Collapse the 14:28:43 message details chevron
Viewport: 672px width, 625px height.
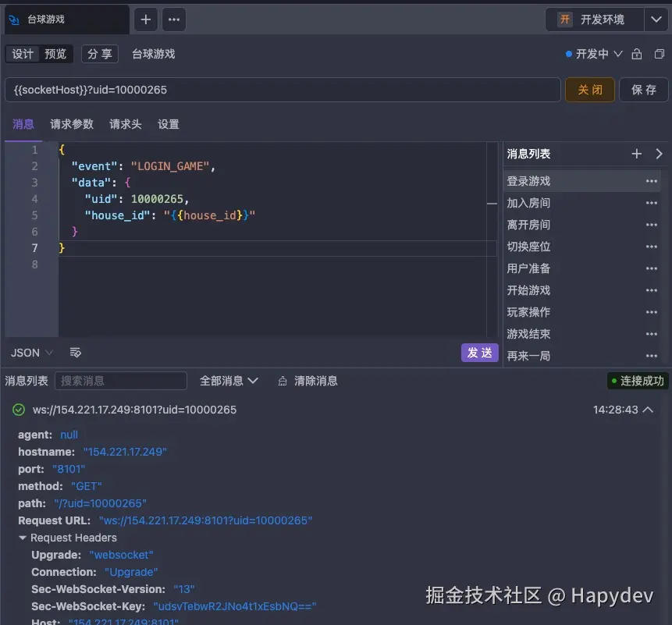click(649, 410)
